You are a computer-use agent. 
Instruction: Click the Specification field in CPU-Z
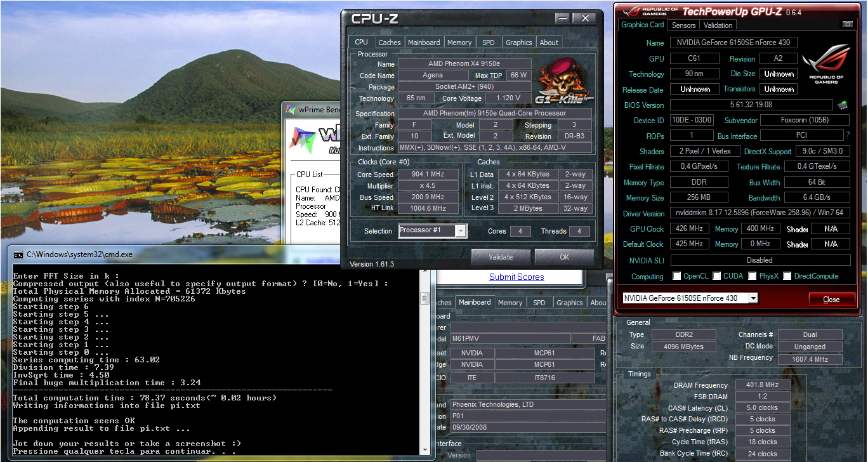coord(495,113)
